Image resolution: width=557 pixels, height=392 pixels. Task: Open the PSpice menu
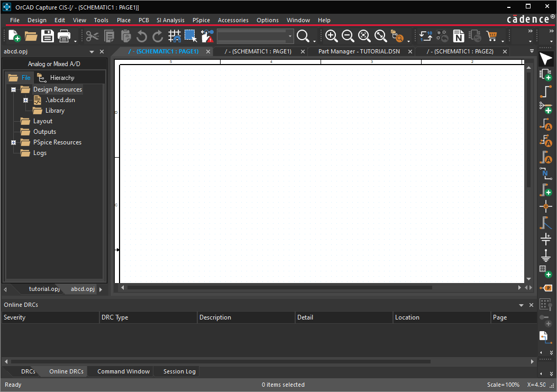pyautogui.click(x=201, y=20)
